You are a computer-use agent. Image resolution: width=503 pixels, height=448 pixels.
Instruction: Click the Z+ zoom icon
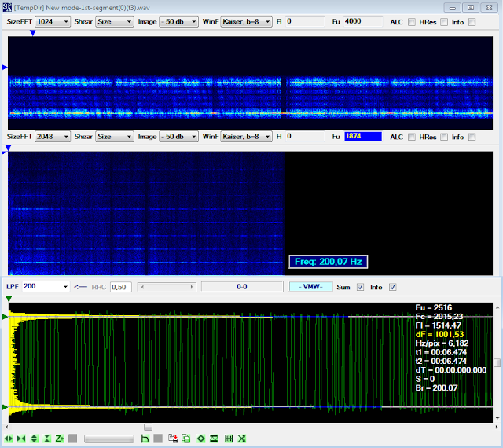click(x=60, y=439)
